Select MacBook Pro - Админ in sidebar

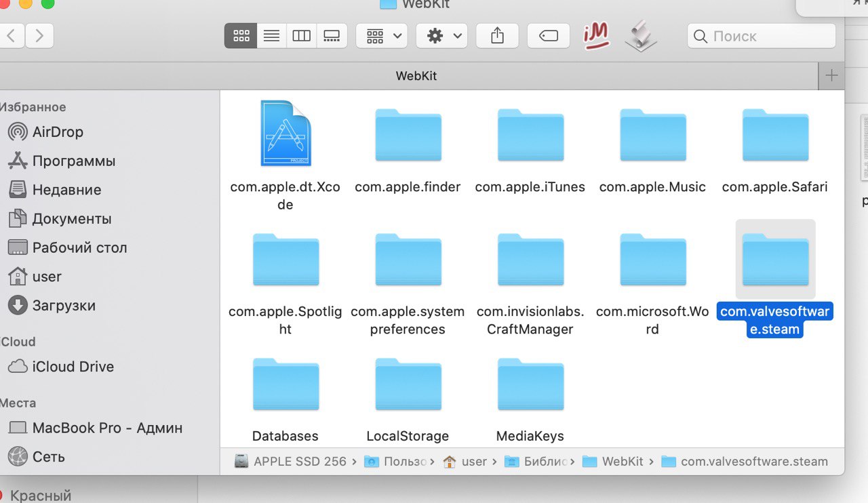(x=95, y=428)
